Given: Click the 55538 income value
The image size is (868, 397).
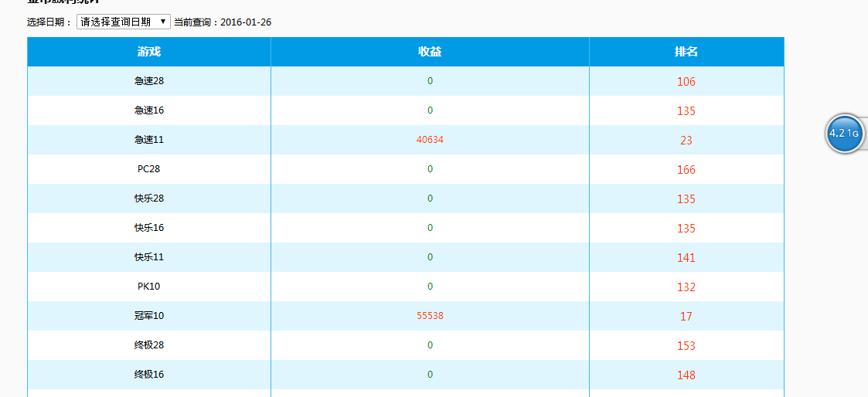Looking at the screenshot, I should 430,316.
